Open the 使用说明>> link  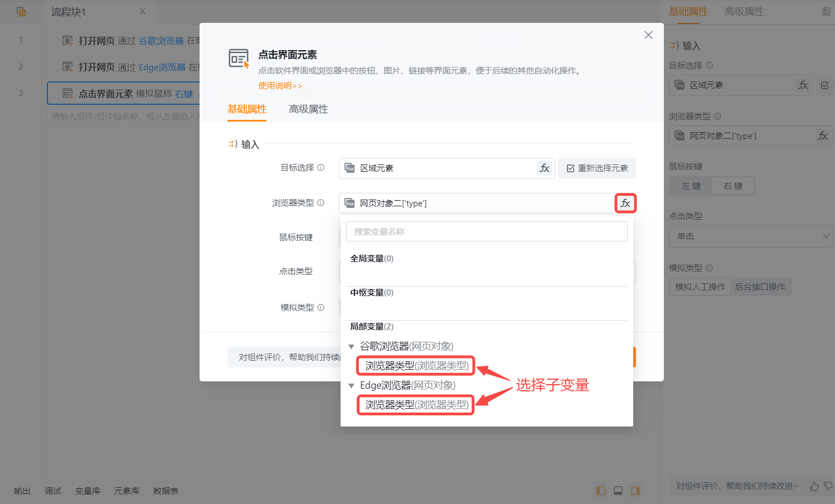[280, 86]
